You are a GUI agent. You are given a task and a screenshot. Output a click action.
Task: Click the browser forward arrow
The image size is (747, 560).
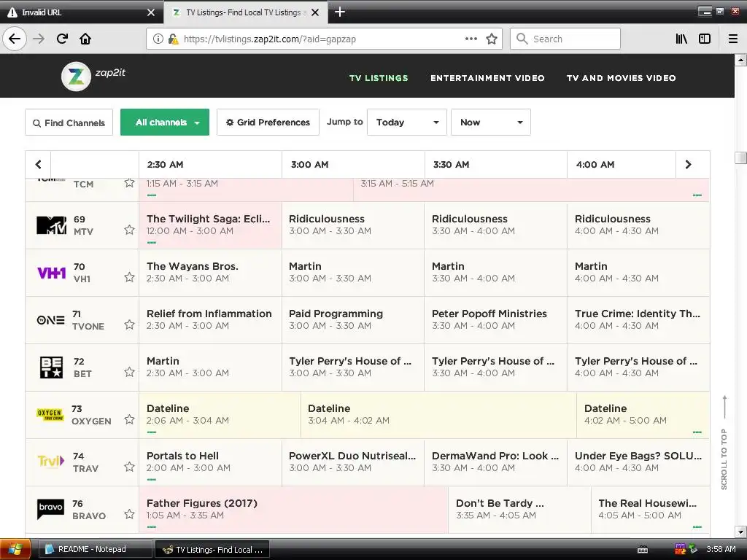39,39
